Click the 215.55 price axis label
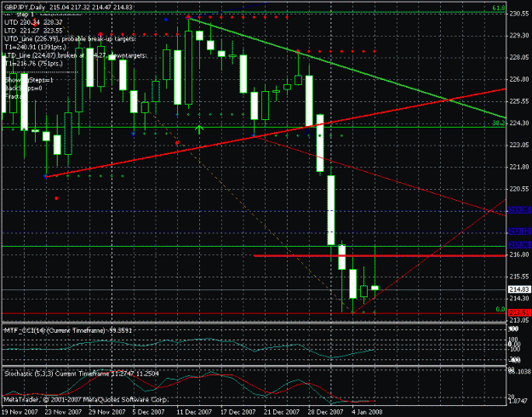 [519, 277]
